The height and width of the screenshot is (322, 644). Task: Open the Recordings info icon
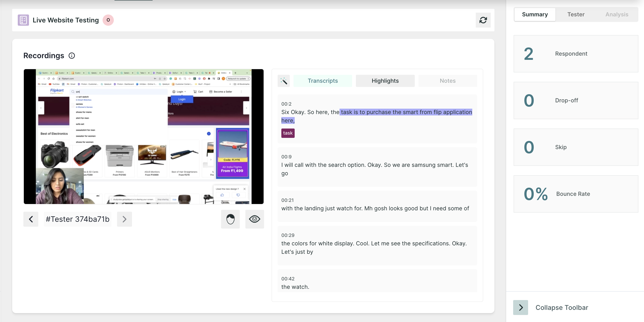(72, 56)
